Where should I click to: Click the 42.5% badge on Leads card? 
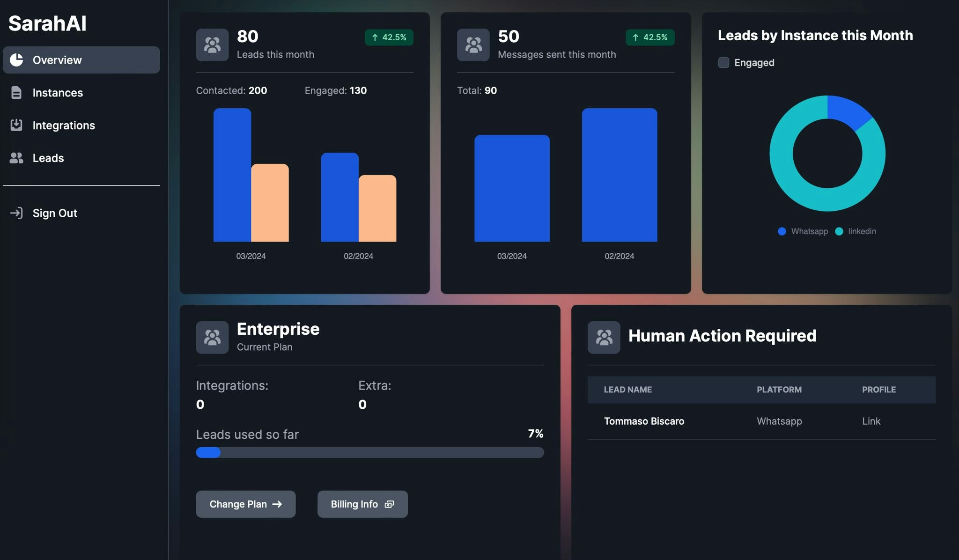click(x=389, y=37)
